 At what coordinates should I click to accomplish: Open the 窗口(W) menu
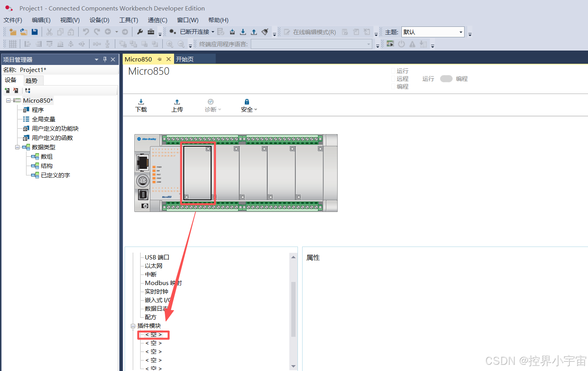188,20
